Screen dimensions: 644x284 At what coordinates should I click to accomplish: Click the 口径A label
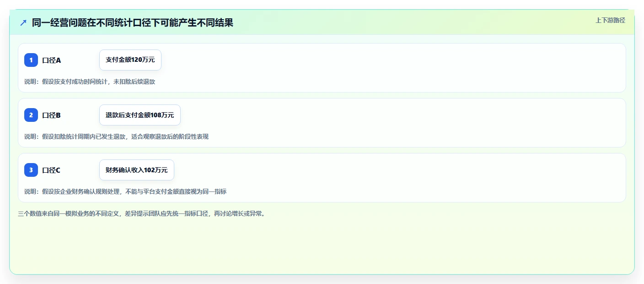pos(51,60)
